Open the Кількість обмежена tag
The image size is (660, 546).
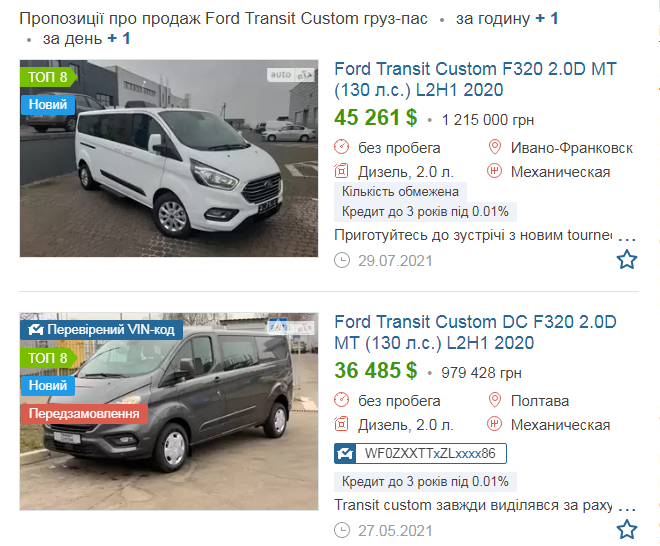pos(400,192)
